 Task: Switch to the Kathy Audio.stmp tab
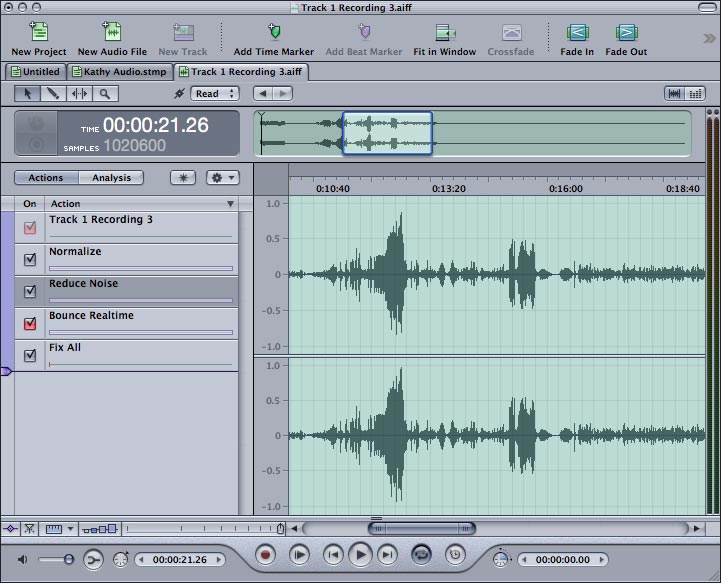click(121, 72)
